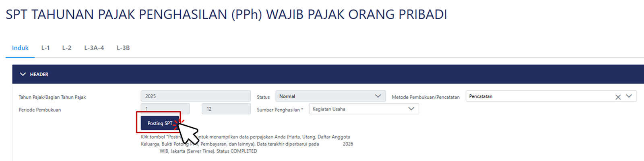Switch to the L-3B tab
644x161 pixels.
pyautogui.click(x=123, y=48)
